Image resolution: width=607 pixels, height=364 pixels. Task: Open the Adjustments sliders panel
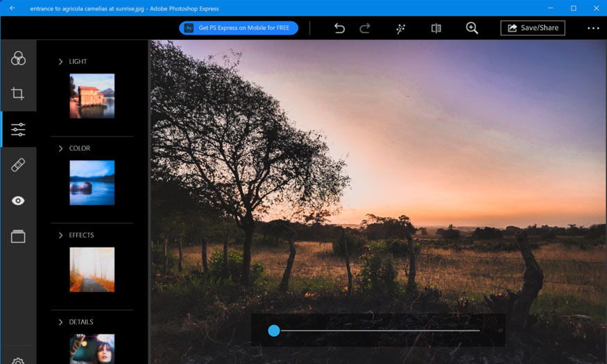(18, 129)
